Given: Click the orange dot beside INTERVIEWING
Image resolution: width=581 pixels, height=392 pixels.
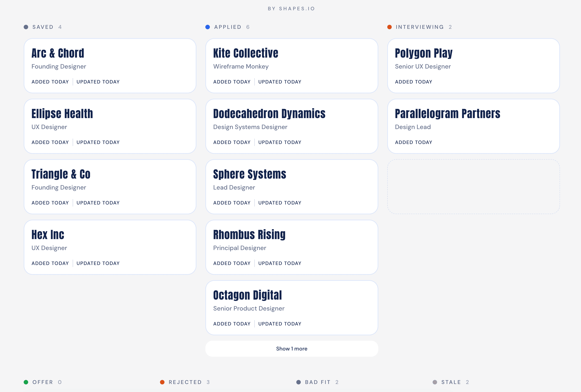Looking at the screenshot, I should (x=389, y=27).
